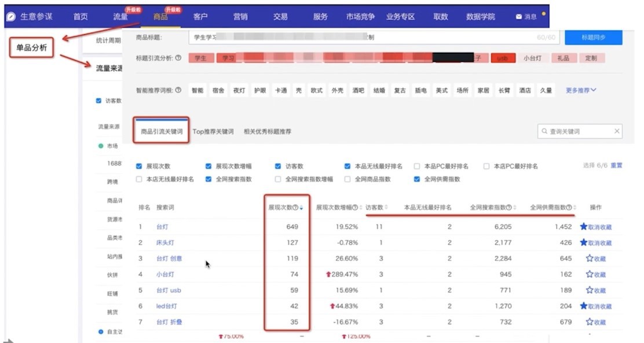Open 流量 in top navigation
Viewport: 644px width, 343px height.
120,17
